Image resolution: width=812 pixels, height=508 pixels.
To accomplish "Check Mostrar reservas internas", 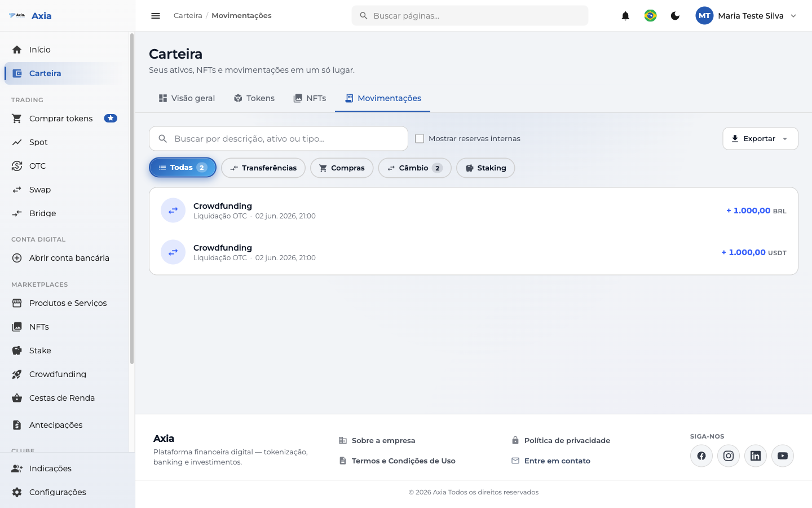I will coord(420,138).
